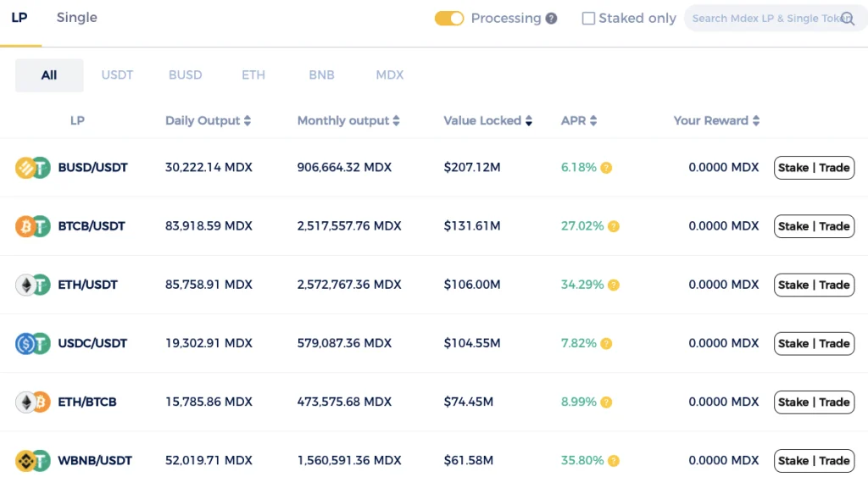
Task: Click the 7.82% APR value
Action: click(x=578, y=344)
